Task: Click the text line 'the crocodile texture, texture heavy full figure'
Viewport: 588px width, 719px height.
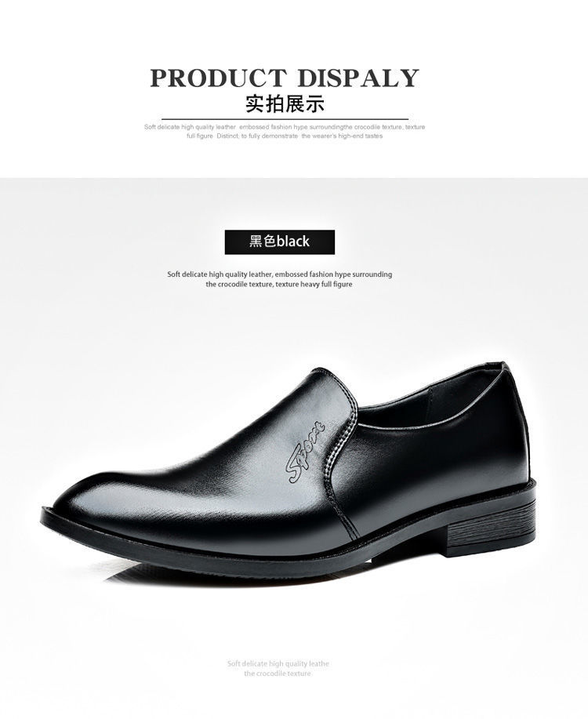Action: [x=279, y=285]
